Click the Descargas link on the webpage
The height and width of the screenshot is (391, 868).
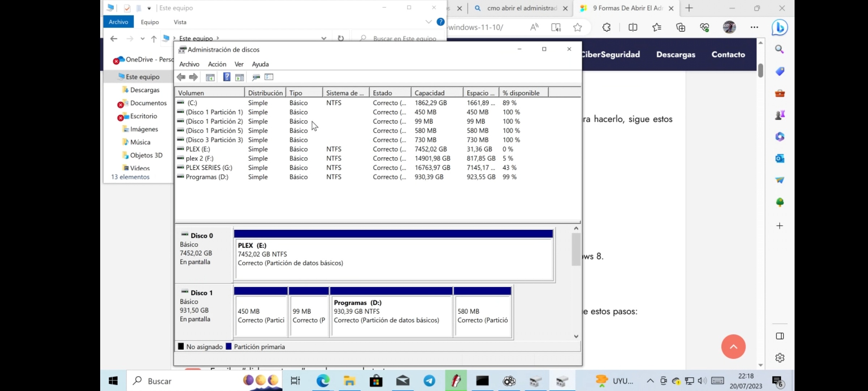coord(676,55)
